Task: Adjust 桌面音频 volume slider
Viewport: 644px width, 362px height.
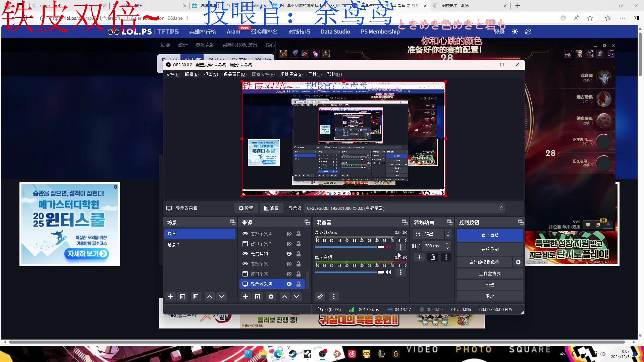Action: [349, 272]
